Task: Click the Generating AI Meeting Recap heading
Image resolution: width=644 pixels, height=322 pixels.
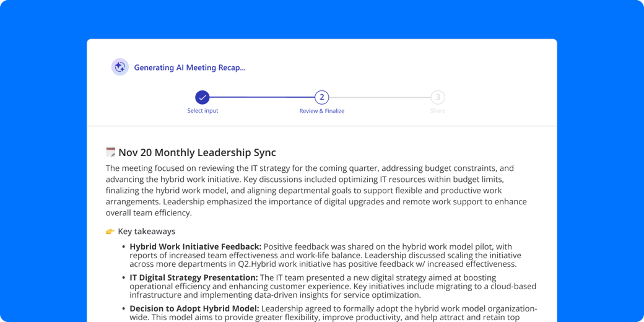Action: [189, 67]
